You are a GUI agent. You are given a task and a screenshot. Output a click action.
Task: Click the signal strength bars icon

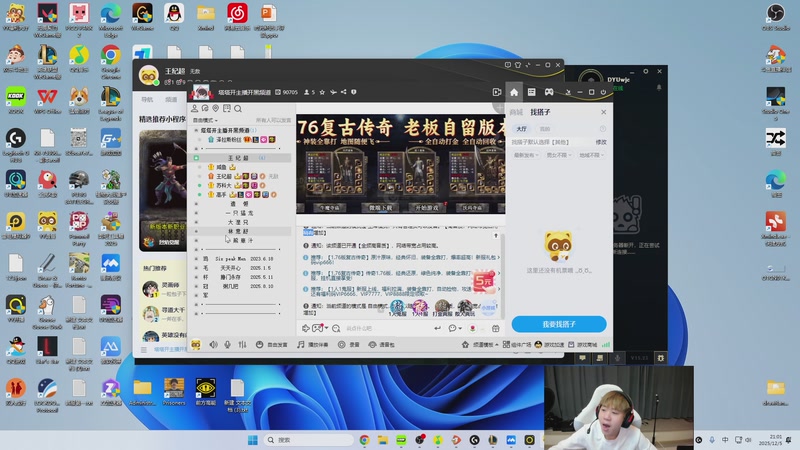click(606, 345)
